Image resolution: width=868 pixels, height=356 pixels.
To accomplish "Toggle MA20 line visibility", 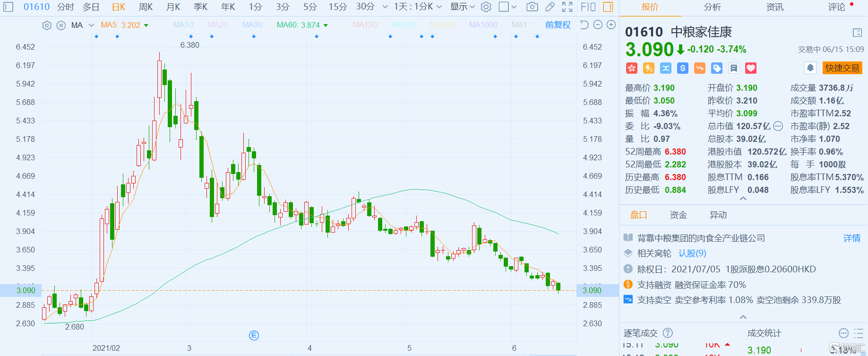I will pyautogui.click(x=218, y=25).
